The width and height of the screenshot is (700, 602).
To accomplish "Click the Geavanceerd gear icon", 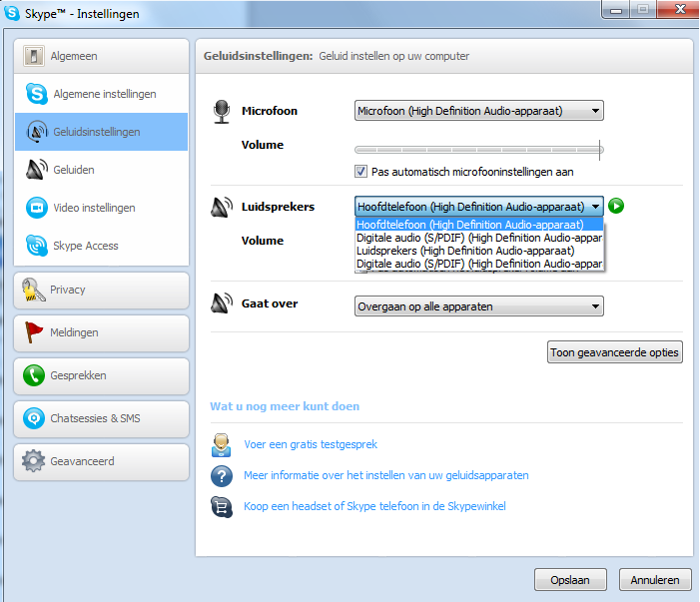I will click(x=34, y=461).
